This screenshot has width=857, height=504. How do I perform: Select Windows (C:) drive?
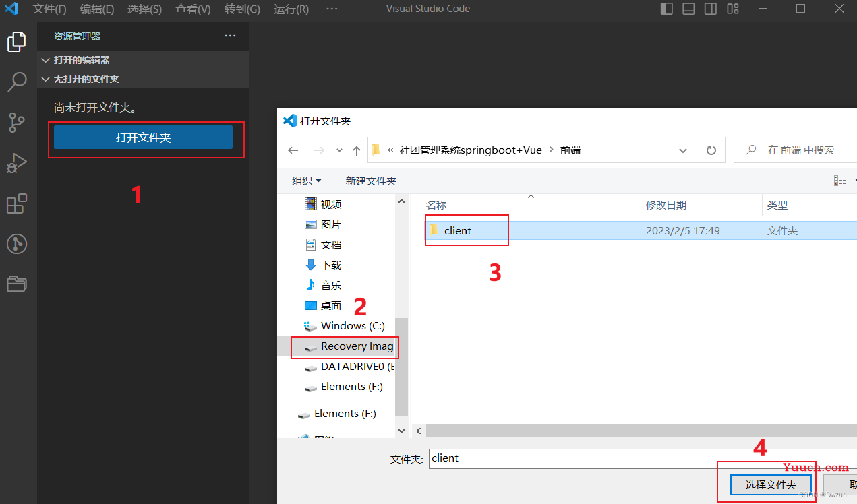click(345, 325)
